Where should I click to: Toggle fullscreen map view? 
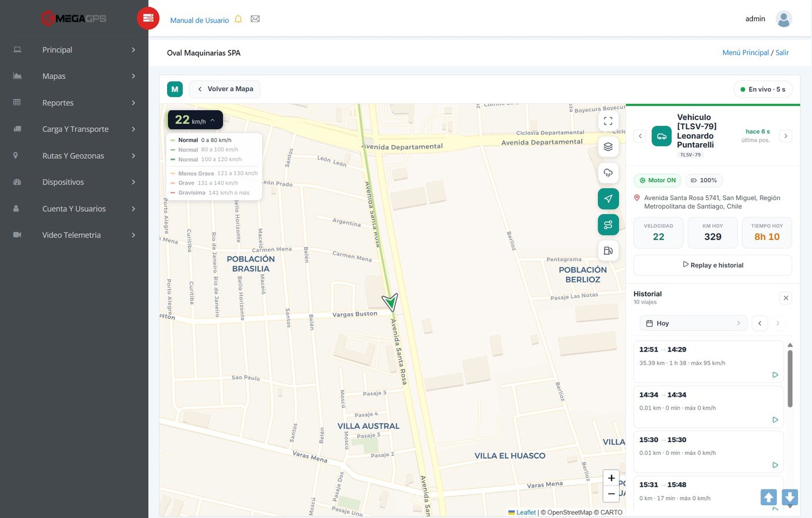[608, 121]
